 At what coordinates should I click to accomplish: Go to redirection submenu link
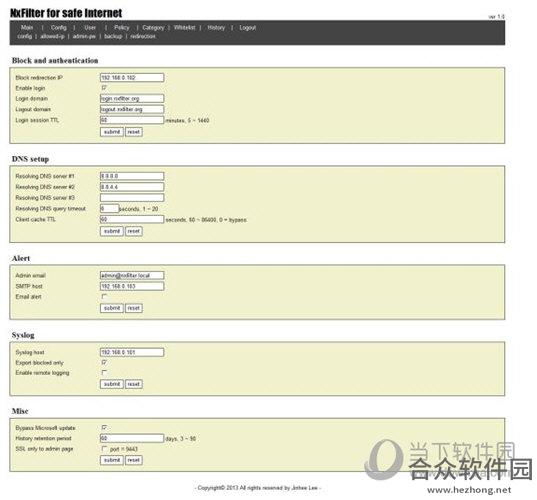coord(143,36)
